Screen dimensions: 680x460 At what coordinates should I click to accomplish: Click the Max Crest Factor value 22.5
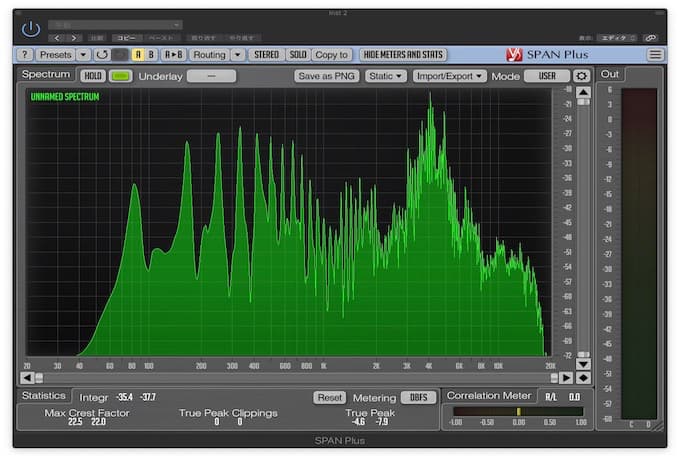coord(75,422)
